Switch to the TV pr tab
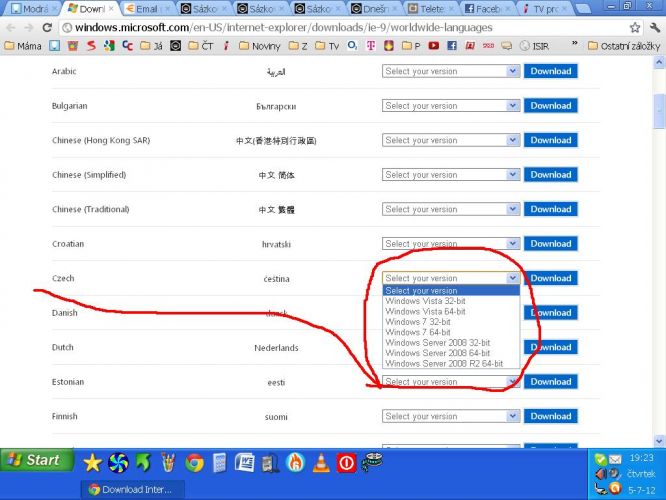 pyautogui.click(x=545, y=8)
